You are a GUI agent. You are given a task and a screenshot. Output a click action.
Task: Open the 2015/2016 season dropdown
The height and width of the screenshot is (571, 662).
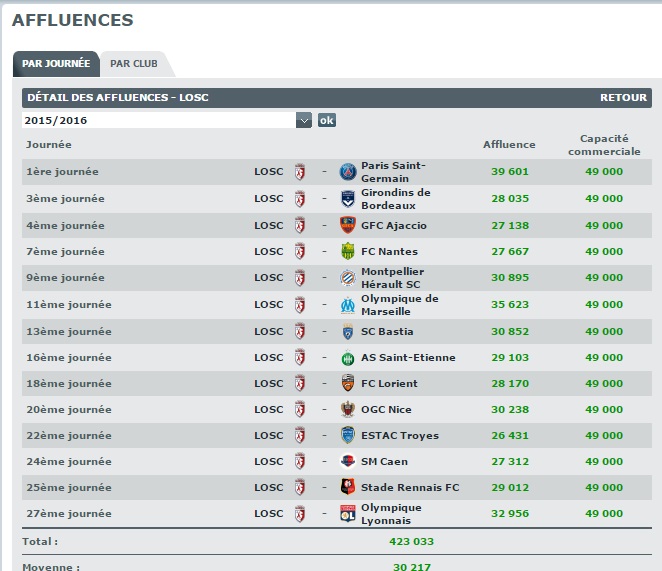pyautogui.click(x=167, y=120)
